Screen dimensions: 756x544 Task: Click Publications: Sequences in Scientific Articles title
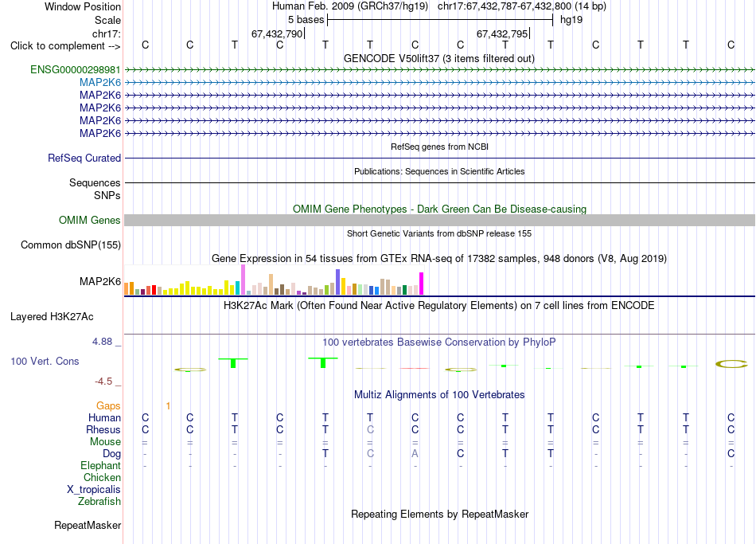click(439, 171)
